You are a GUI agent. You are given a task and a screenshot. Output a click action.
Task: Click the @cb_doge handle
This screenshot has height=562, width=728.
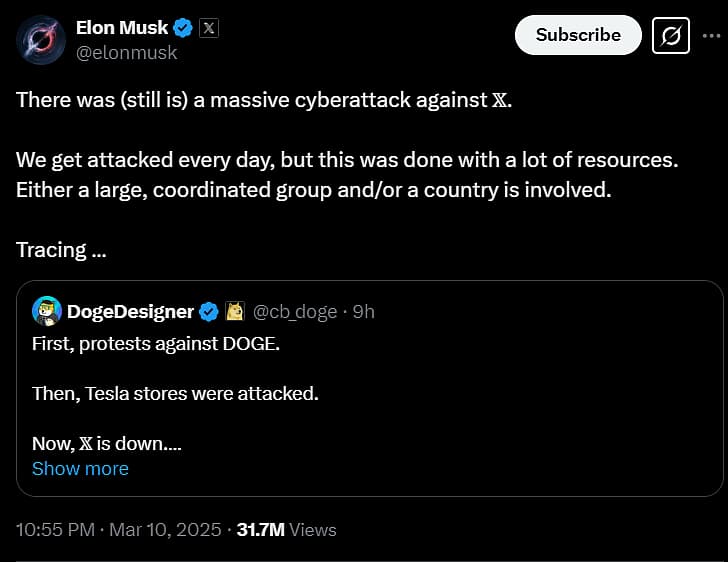pyautogui.click(x=294, y=312)
